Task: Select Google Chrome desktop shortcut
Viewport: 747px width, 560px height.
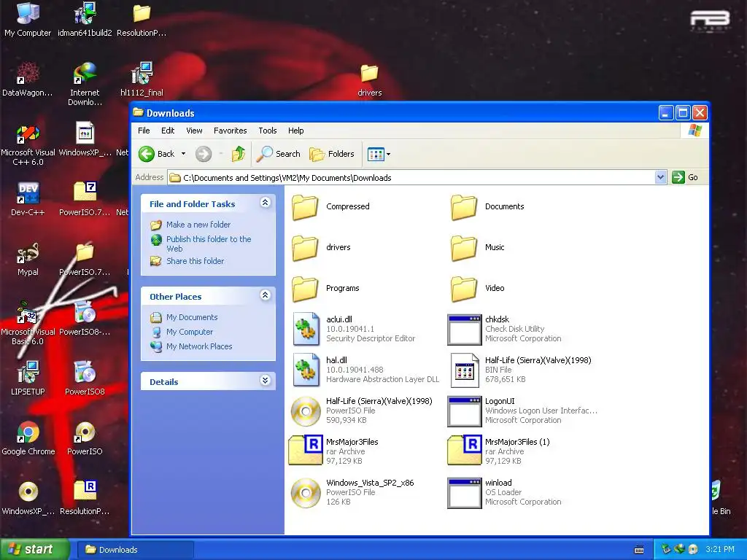Action: click(28, 438)
